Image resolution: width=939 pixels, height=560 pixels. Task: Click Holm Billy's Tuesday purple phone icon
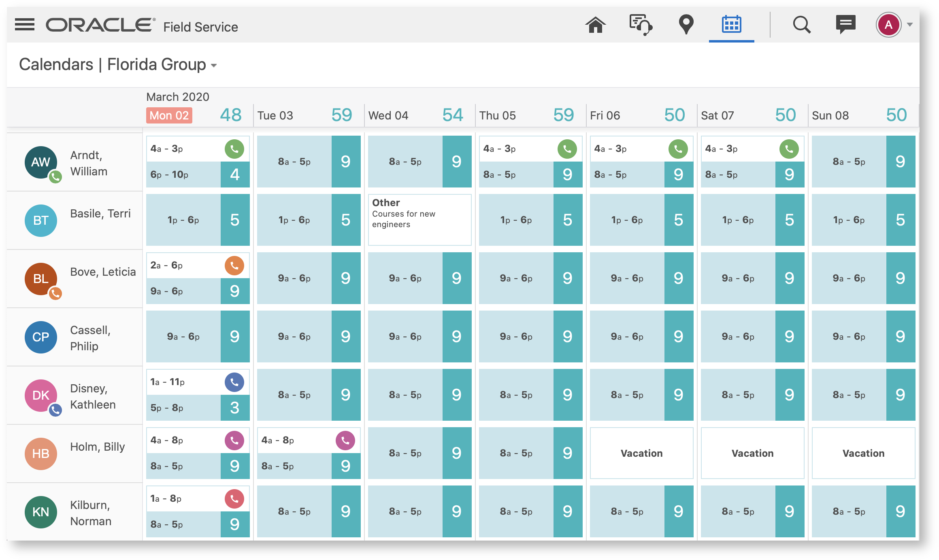click(x=345, y=441)
